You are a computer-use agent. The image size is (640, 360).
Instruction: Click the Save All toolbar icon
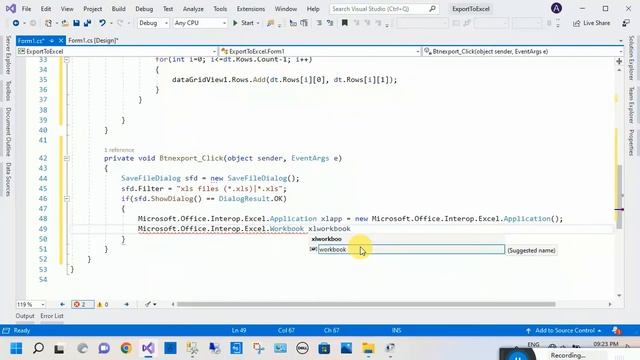pos(87,23)
